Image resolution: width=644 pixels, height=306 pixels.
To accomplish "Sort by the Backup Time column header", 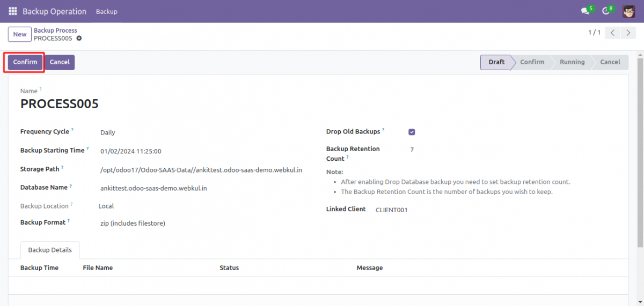I will 40,268.
